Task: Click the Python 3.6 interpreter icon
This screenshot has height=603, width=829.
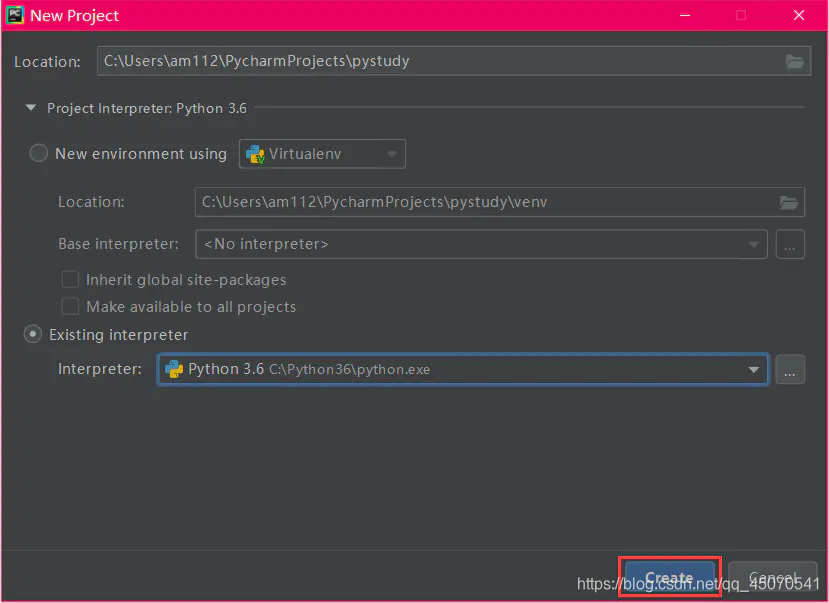Action: 174,369
